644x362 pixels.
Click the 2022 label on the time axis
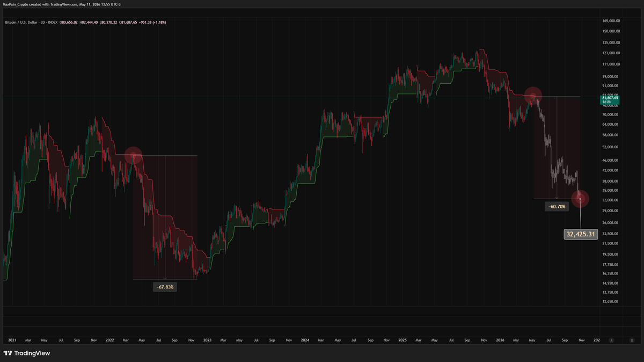(111, 340)
